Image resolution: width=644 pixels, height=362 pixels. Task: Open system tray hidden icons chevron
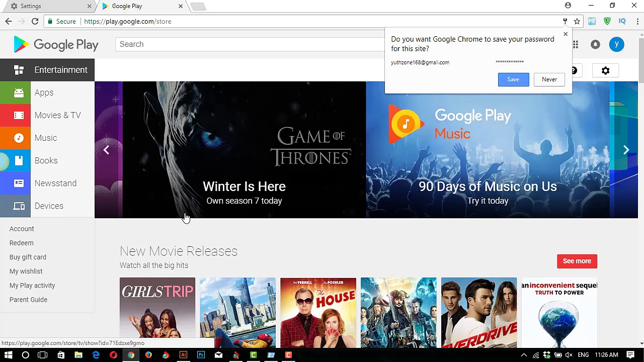point(524,355)
